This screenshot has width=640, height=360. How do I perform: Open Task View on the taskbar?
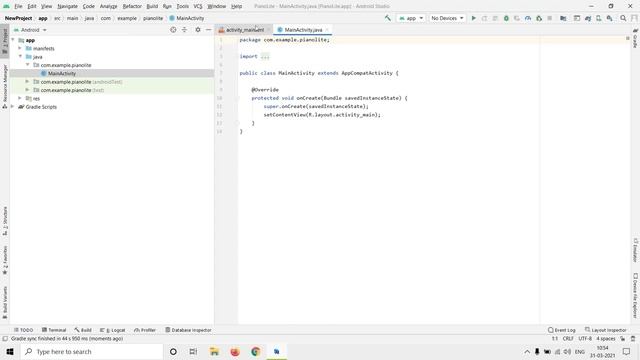click(193, 351)
